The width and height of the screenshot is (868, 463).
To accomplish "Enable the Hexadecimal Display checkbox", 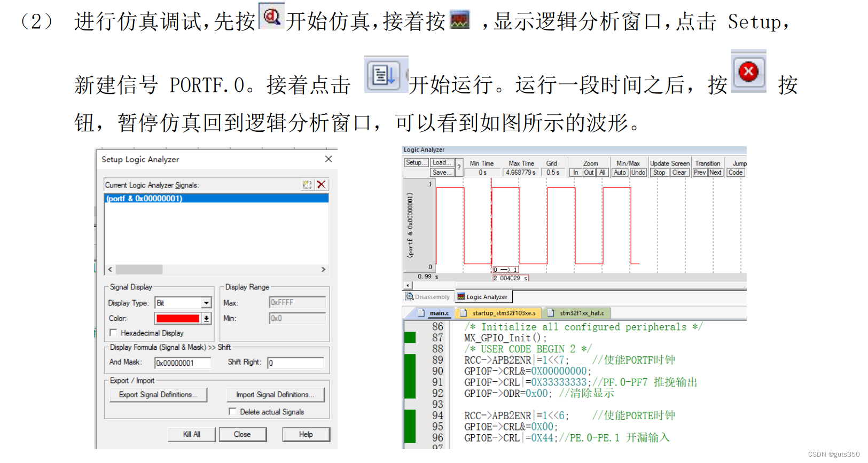I will (x=113, y=333).
